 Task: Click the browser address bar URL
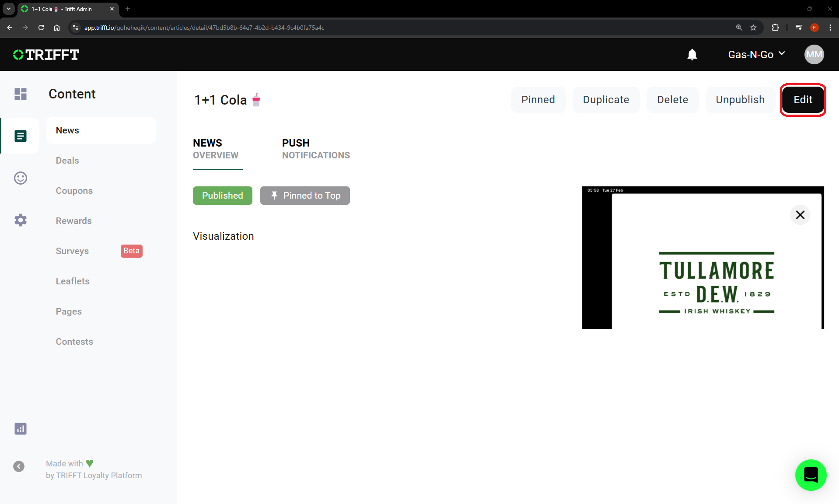pyautogui.click(x=204, y=28)
